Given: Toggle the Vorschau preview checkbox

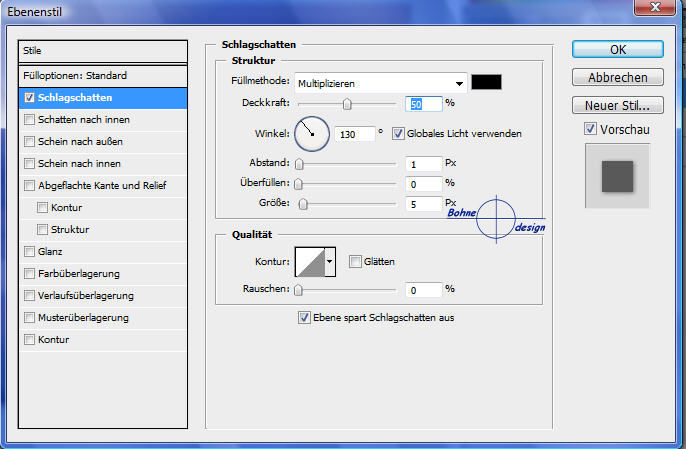Looking at the screenshot, I should coord(590,128).
